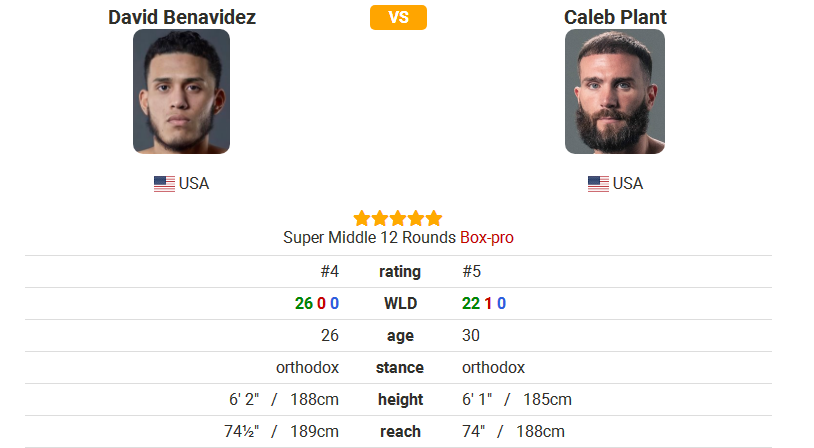Open the red Box-pro link
This screenshot has width=814, height=448.
(x=487, y=238)
